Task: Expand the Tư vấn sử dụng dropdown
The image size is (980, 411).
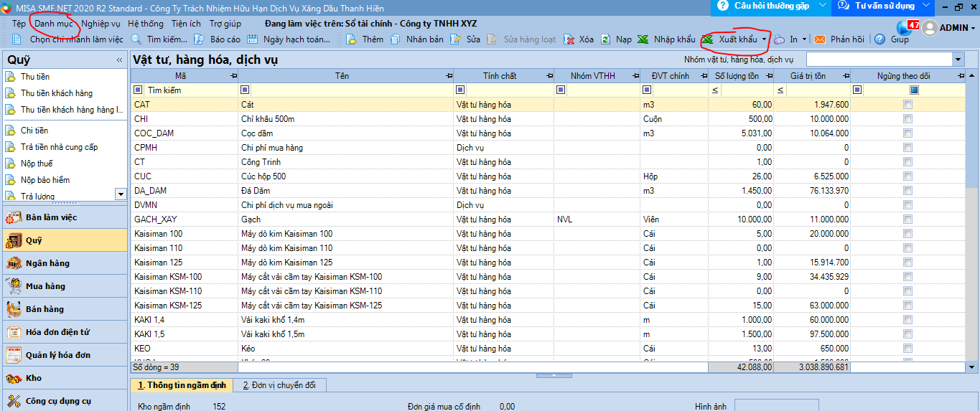Action: [926, 6]
